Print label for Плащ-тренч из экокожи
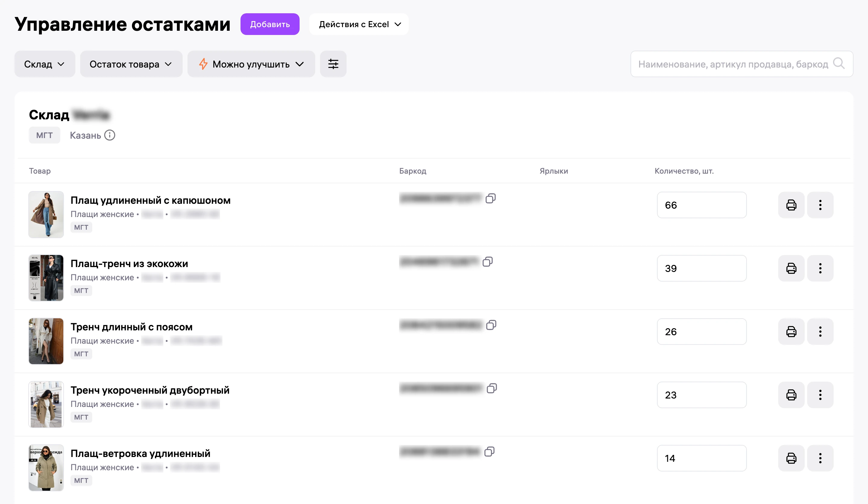Image resolution: width=868 pixels, height=504 pixels. 791,268
